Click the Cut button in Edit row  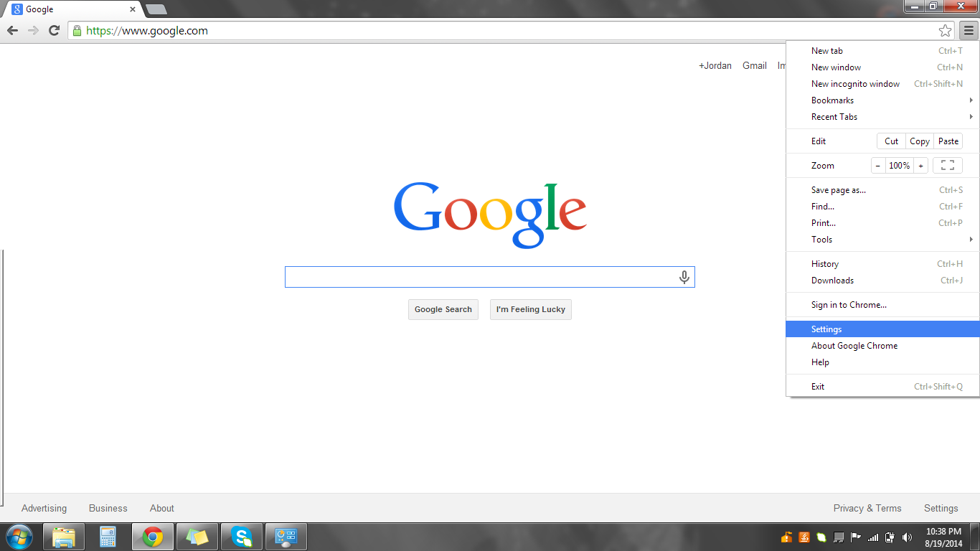click(892, 141)
